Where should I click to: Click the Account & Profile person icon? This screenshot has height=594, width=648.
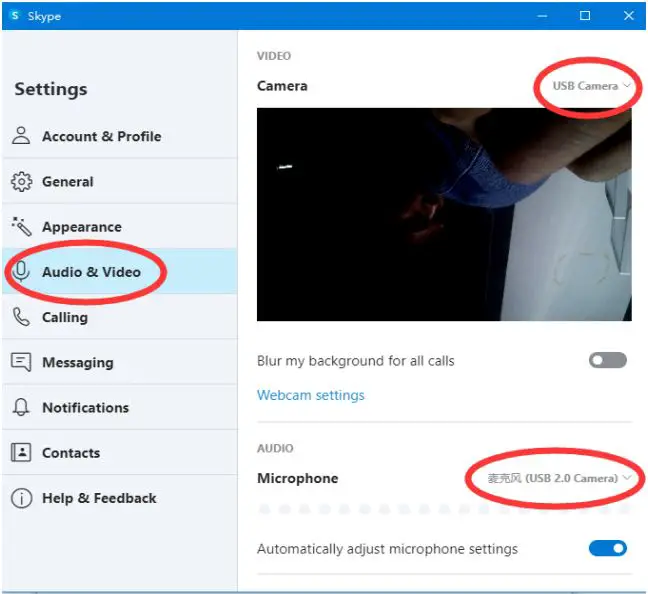[x=21, y=136]
